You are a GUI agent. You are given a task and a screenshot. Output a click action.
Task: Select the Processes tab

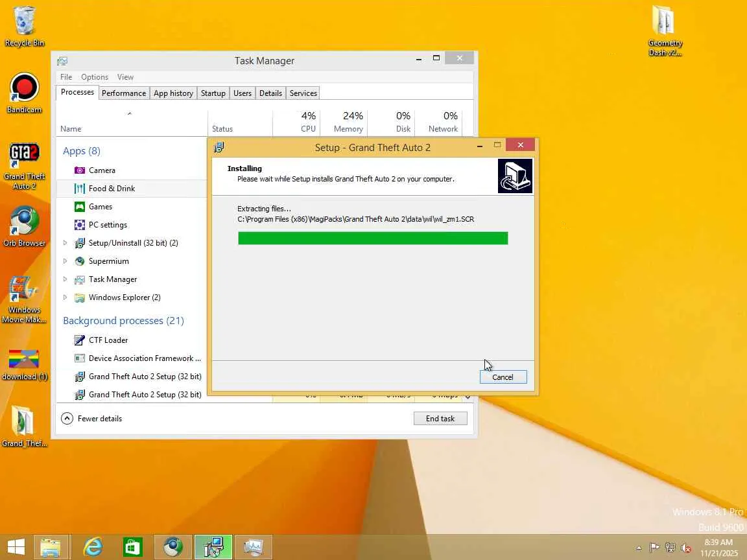click(x=77, y=93)
